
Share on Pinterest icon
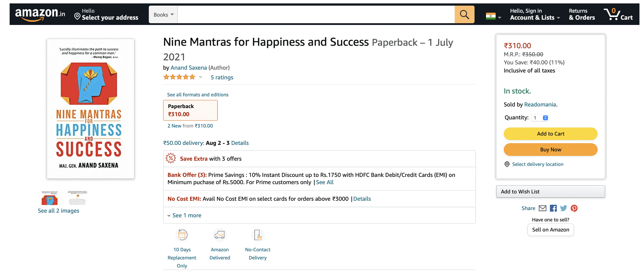574,208
